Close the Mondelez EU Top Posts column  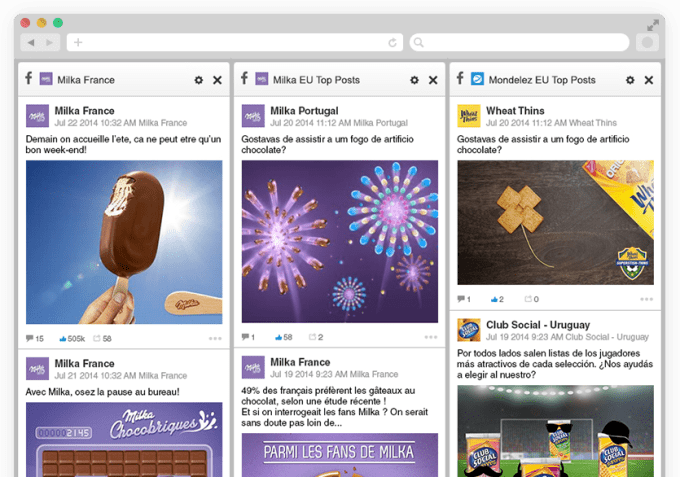648,80
